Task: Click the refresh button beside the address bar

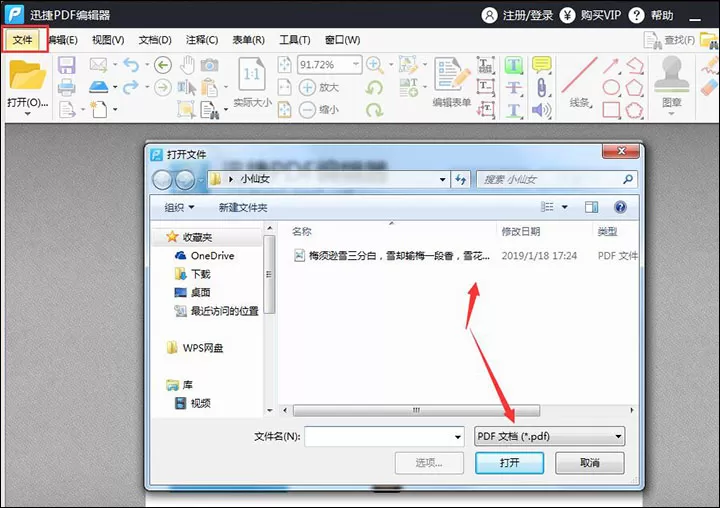Action: (461, 179)
